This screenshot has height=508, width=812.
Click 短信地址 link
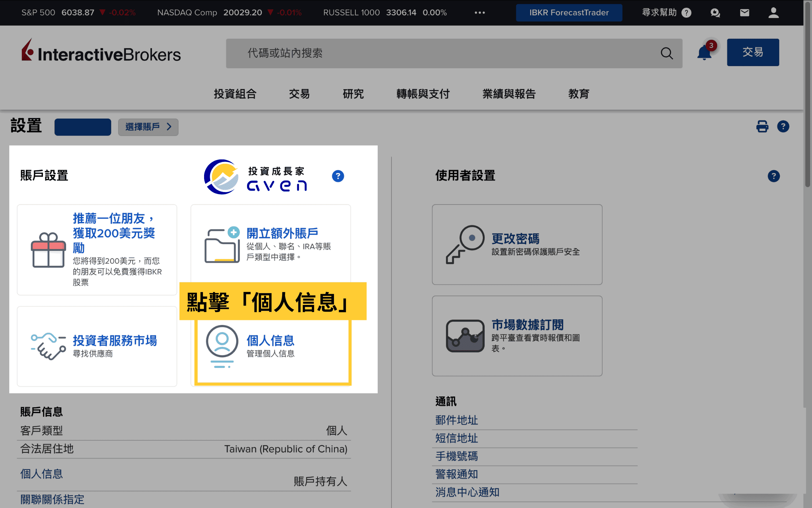tap(456, 438)
